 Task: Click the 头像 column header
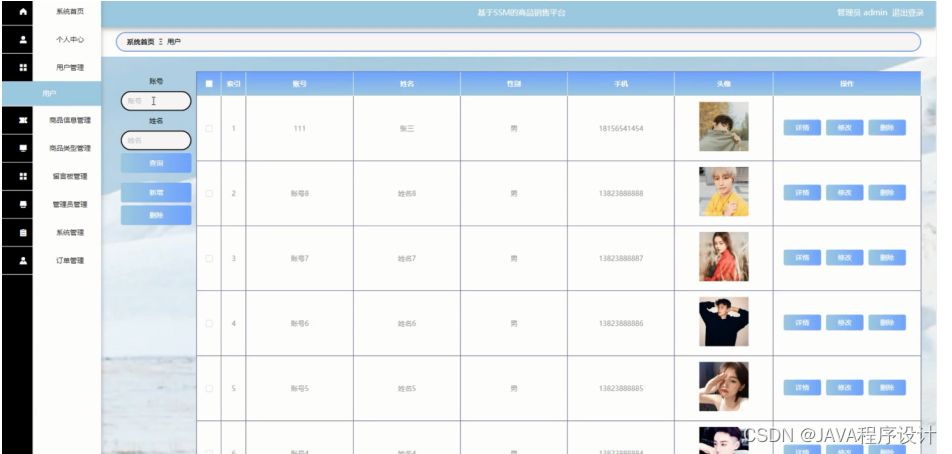pos(724,84)
